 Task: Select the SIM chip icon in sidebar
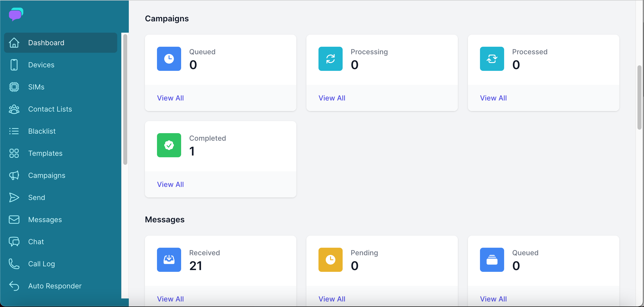pyautogui.click(x=14, y=87)
